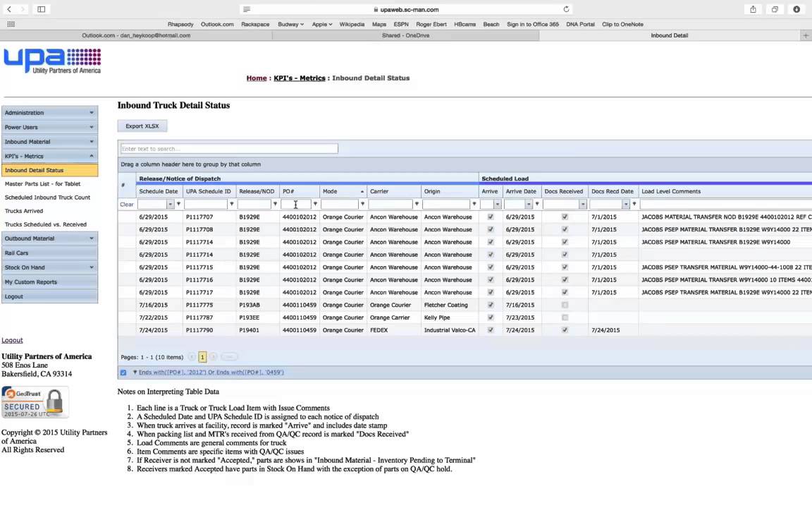Disable the active filter checkbox at bottom
The image size is (812, 508).
point(123,373)
